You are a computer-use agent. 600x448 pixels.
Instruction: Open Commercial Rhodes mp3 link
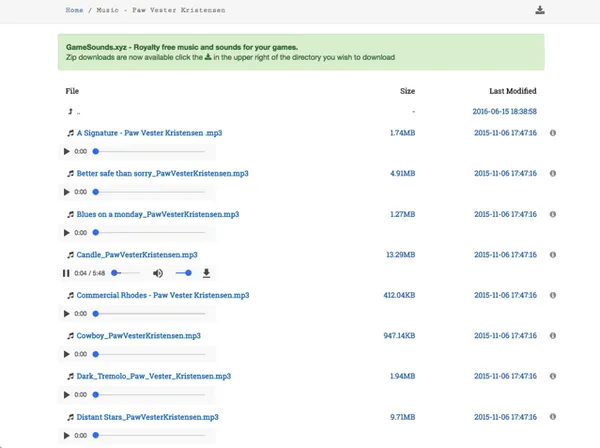click(x=162, y=295)
